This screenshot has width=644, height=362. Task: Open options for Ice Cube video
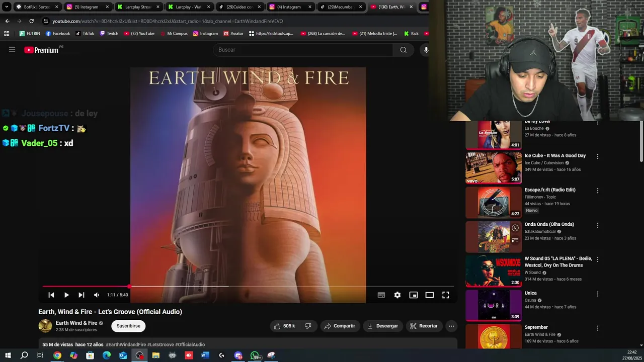598,156
